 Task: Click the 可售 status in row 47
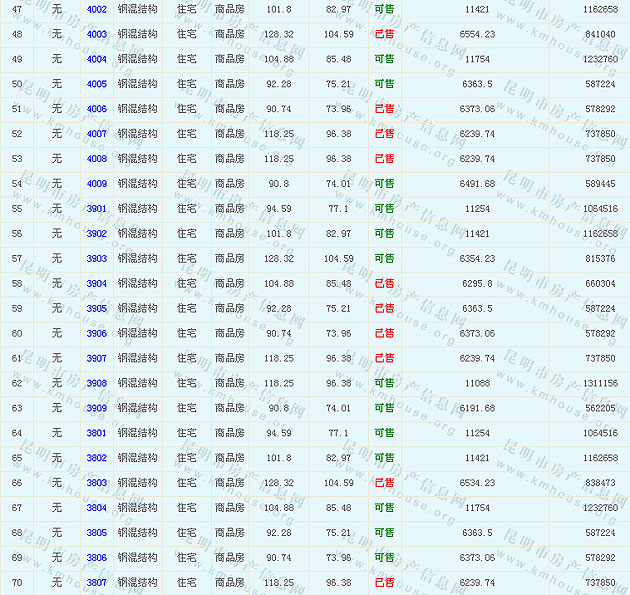coord(384,9)
